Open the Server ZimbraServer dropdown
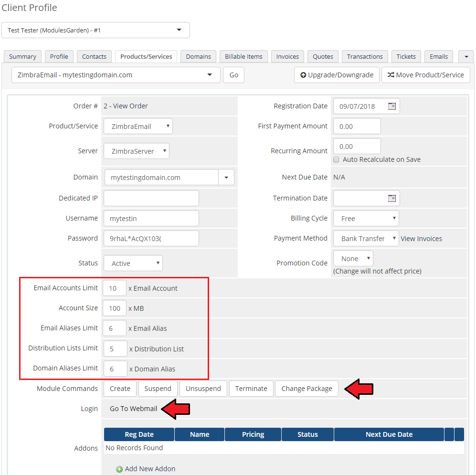476x475 pixels. (136, 151)
